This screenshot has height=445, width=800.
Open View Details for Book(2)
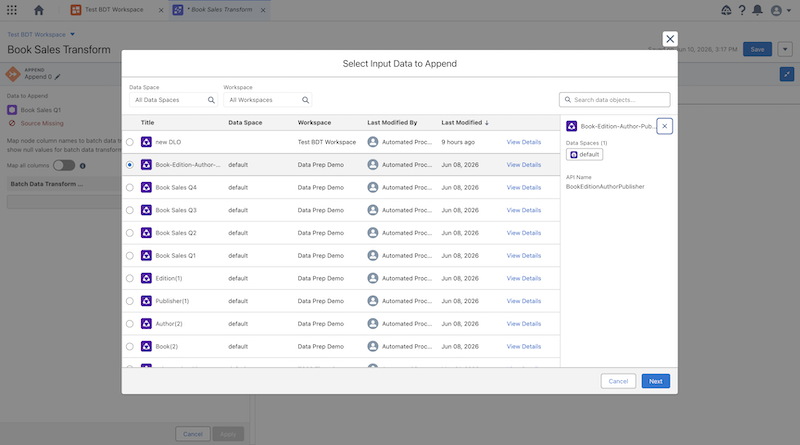(523, 347)
